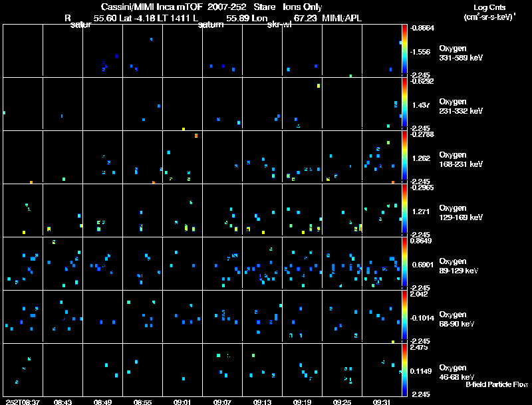Click the 1.271 colorbar value
This screenshot has width=532, height=405.
(x=421, y=211)
